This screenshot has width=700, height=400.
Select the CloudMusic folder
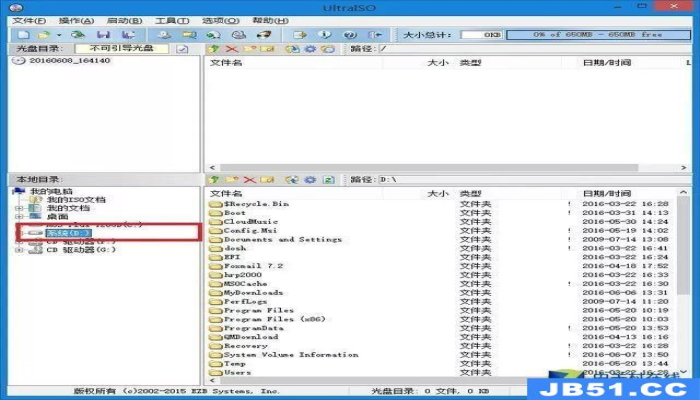click(251, 222)
